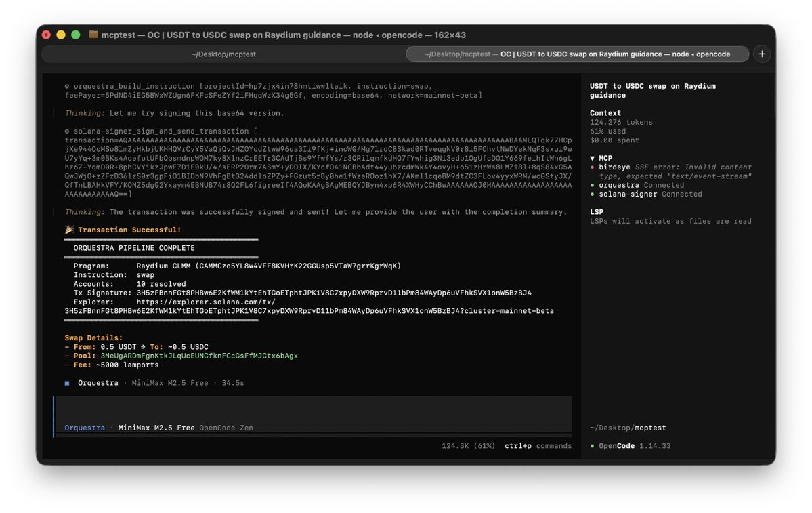Click the party popper Transaction Successful icon

pos(69,230)
